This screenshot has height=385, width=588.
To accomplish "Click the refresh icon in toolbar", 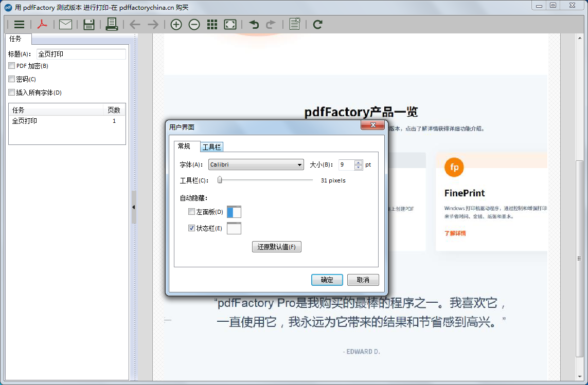I will point(317,25).
